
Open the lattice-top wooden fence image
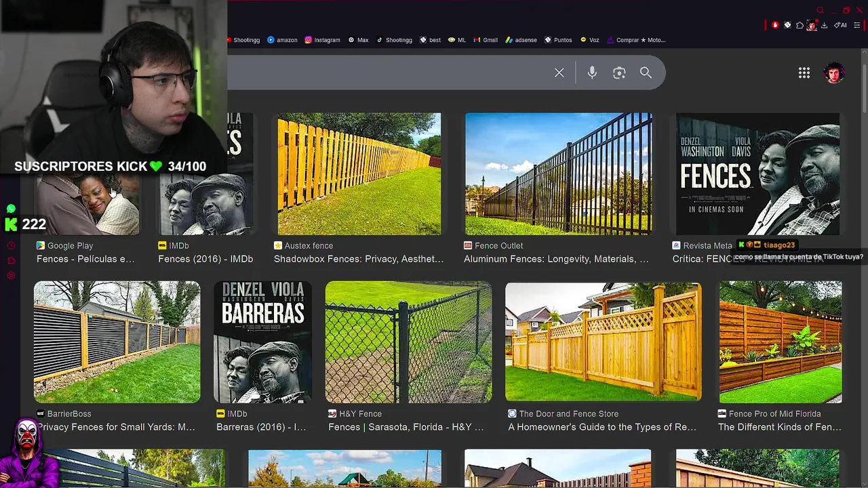[x=603, y=342]
